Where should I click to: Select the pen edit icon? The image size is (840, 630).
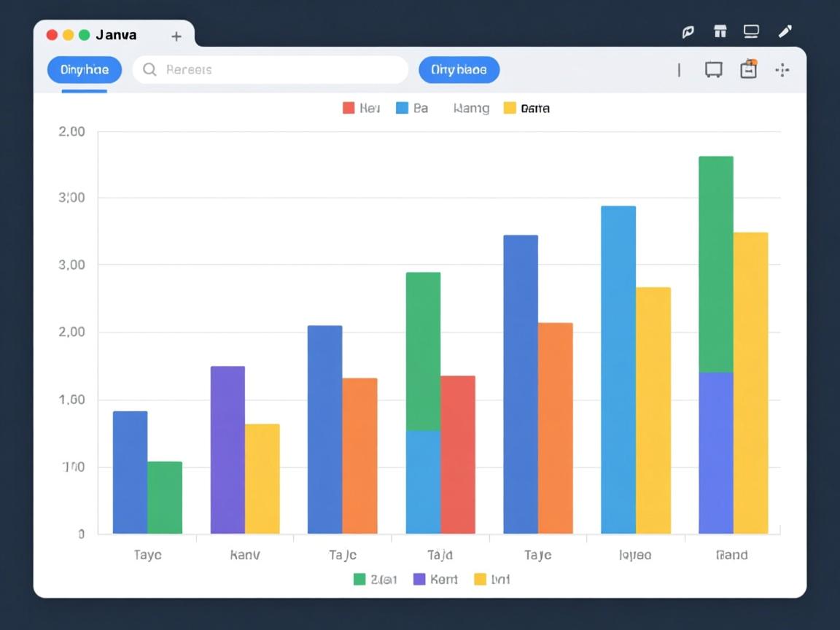[x=785, y=31]
